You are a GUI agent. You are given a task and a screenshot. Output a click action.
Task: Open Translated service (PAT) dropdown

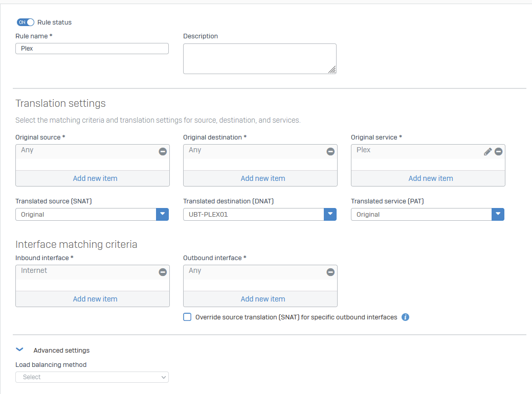pos(498,214)
